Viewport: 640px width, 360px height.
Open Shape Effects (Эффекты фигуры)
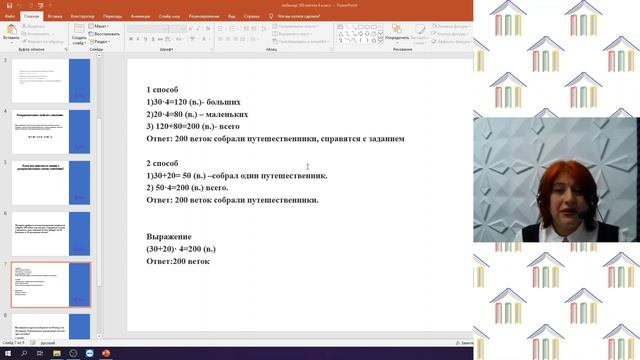(x=451, y=41)
